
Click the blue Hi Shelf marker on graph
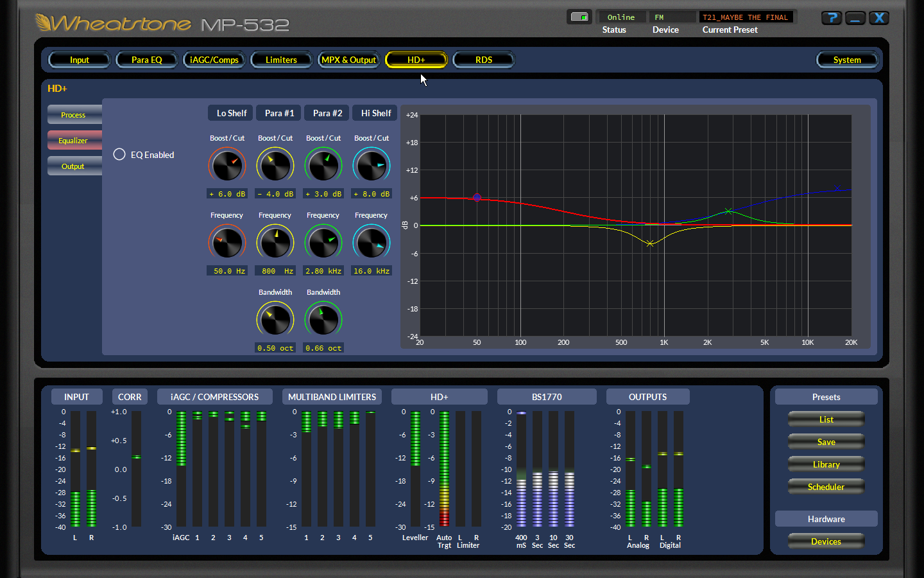coord(837,188)
